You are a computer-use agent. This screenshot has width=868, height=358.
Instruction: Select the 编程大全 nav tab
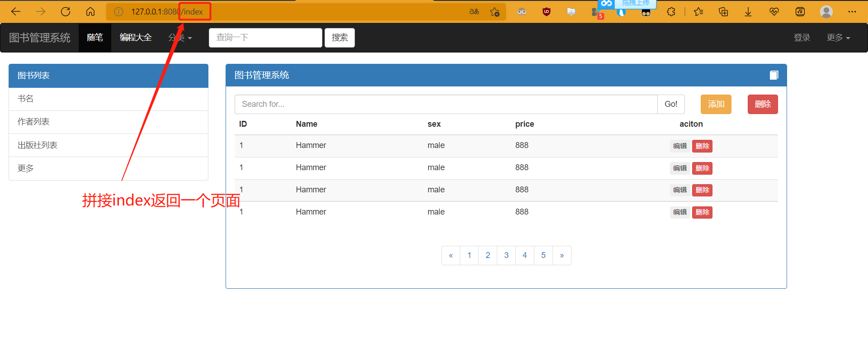tap(136, 38)
